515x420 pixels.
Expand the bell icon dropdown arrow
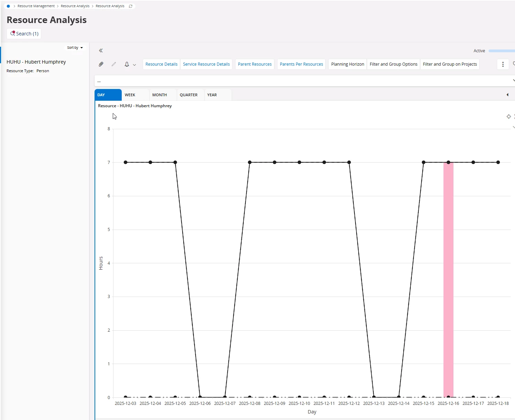134,65
